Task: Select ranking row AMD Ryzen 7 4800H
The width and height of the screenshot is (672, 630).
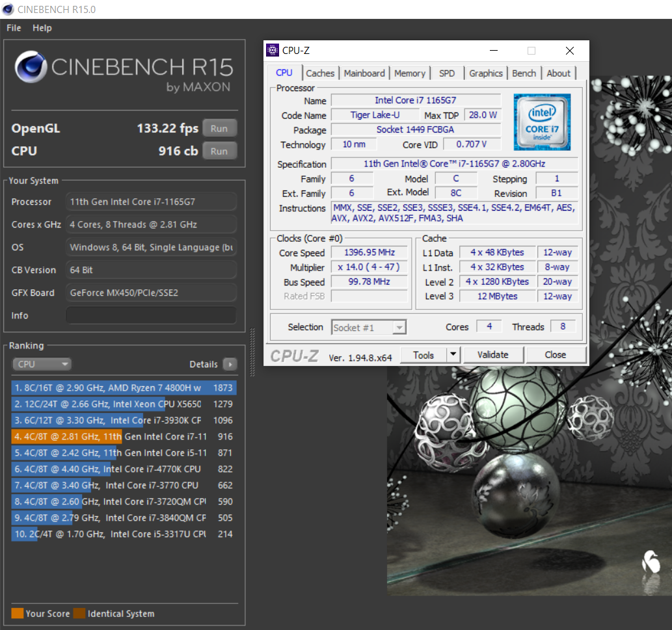Action: click(x=124, y=387)
